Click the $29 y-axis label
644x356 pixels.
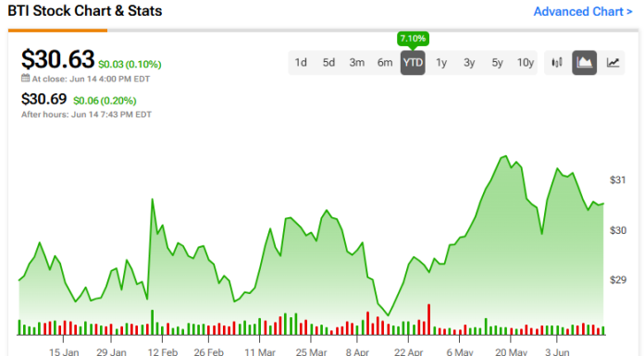tap(618, 280)
